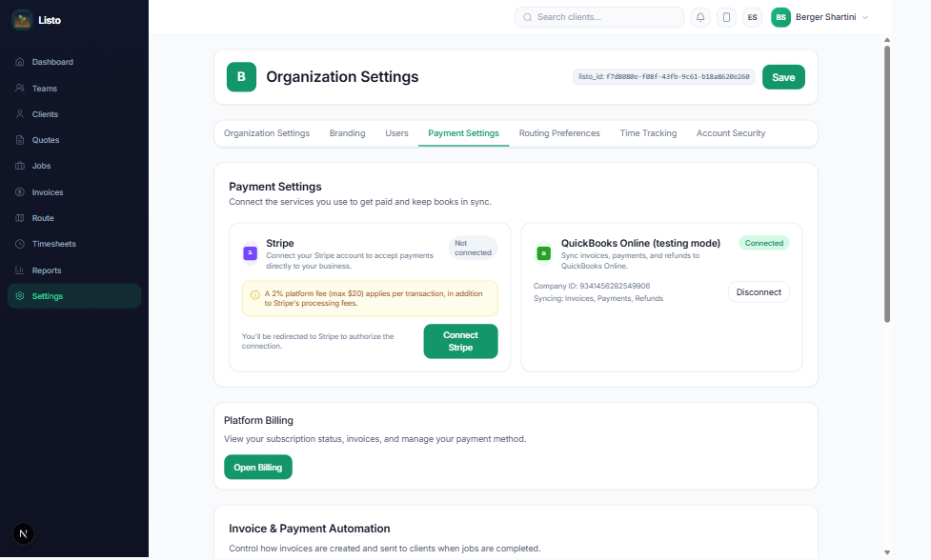Switch to the Users tab
Image resolution: width=931 pixels, height=560 pixels.
point(396,133)
